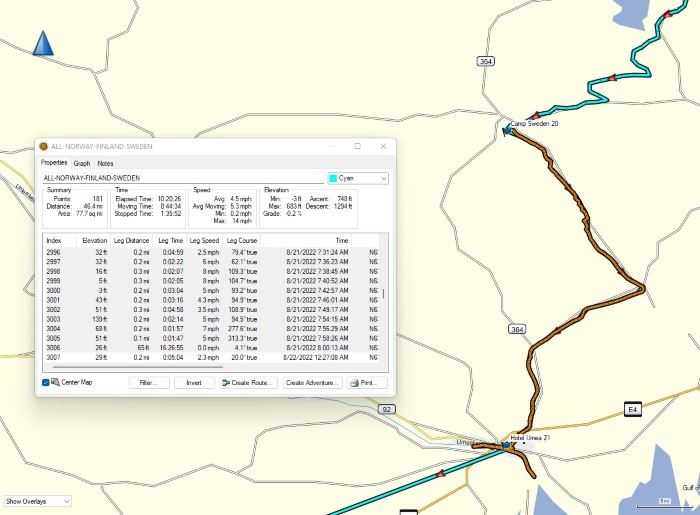The image size is (700, 515).
Task: Select track point row 2996
Action: click(212, 252)
